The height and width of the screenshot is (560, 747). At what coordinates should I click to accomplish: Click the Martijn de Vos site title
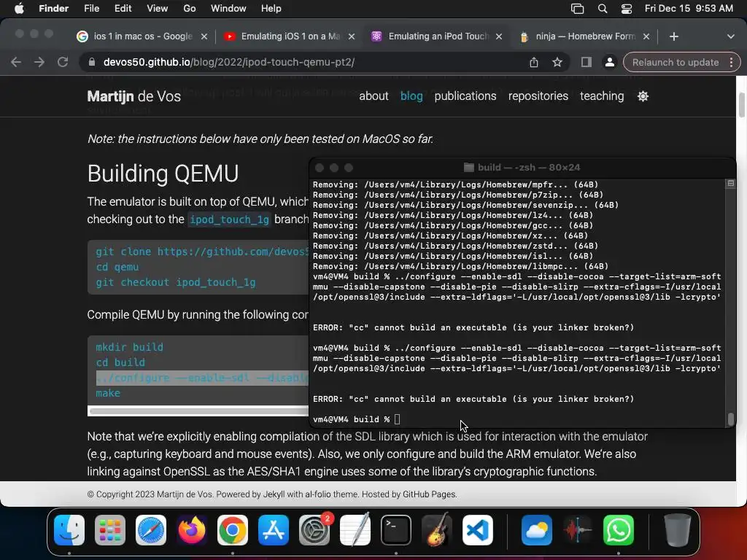coord(134,96)
